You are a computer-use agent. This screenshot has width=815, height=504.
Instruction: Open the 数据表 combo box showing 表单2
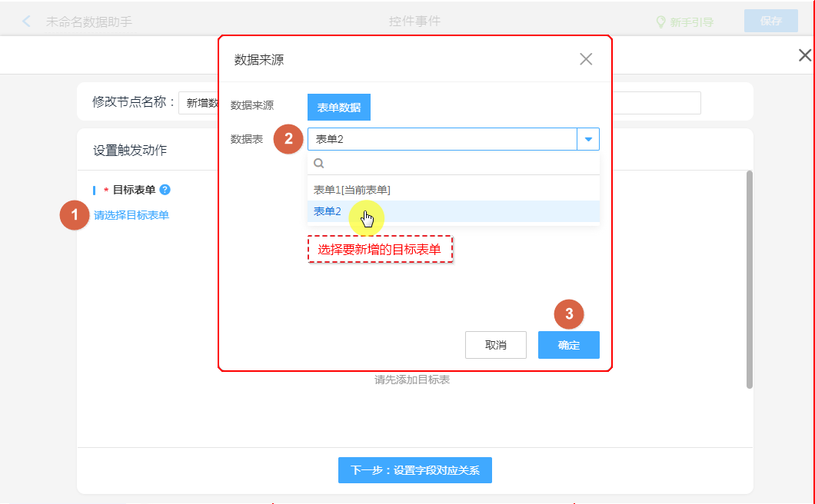coord(442,139)
